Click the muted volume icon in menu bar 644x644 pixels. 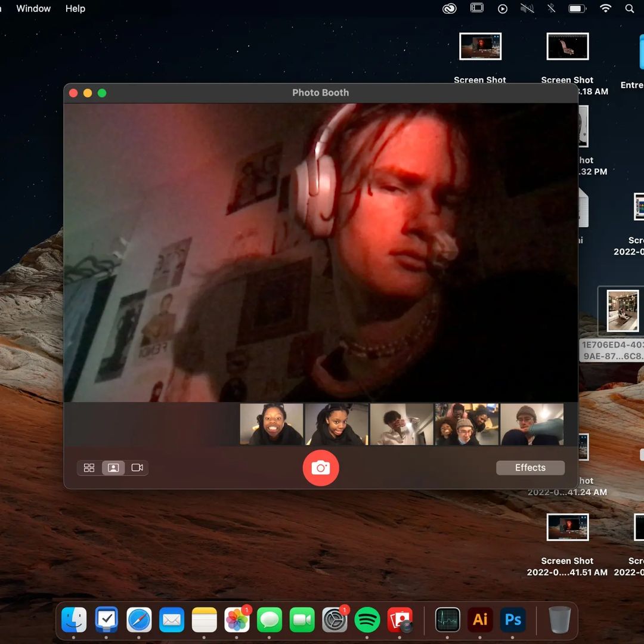527,9
